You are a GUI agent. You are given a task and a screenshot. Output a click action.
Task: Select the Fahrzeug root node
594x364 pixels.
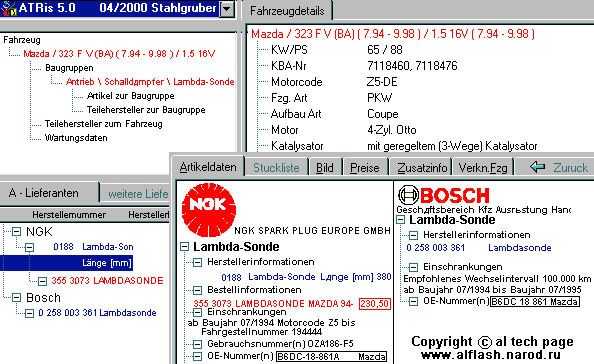[22, 40]
